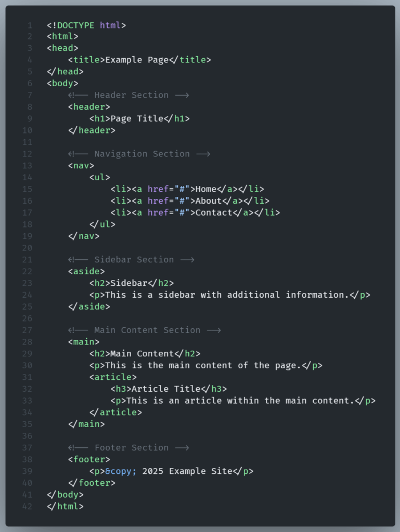Place cursor on 'Page Title' heading text

coord(137,118)
